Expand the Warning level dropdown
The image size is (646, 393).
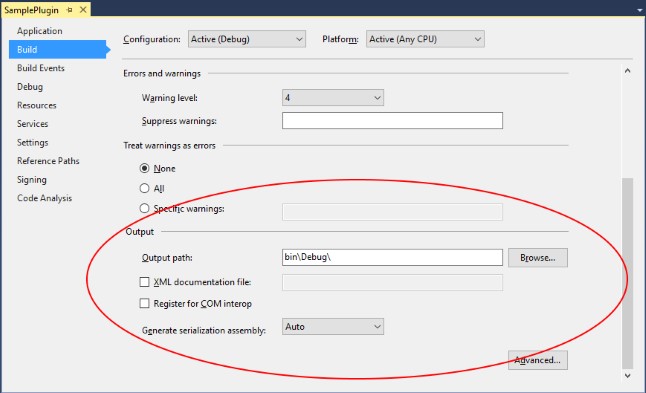coord(333,98)
